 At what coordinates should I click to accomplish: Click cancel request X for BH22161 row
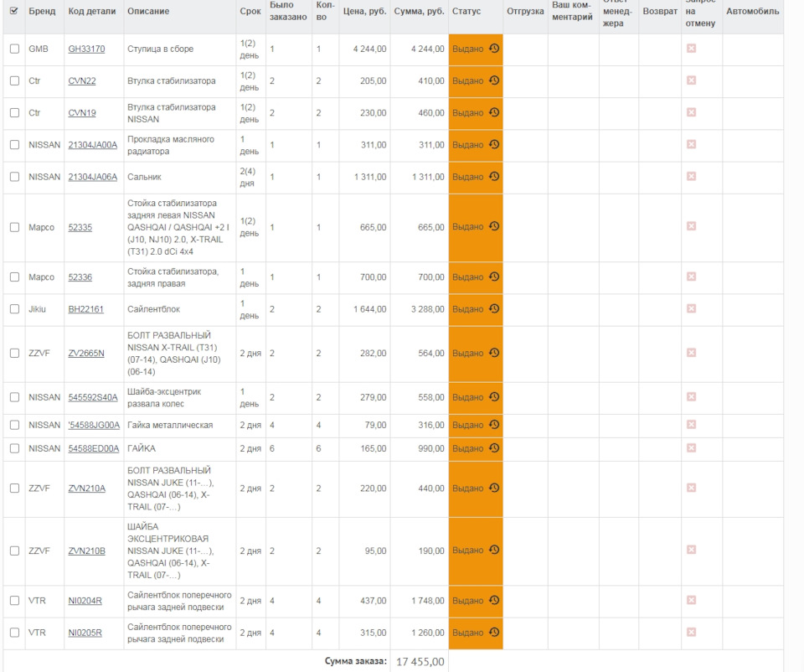click(691, 309)
